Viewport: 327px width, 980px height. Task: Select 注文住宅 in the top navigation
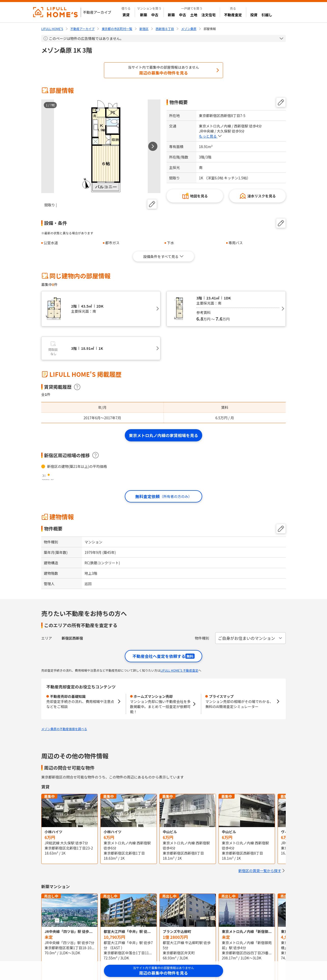[209, 15]
